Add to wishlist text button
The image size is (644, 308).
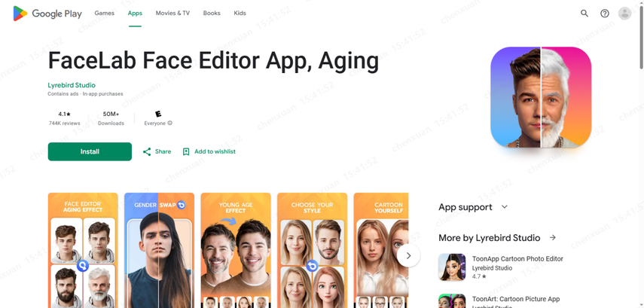(x=215, y=151)
